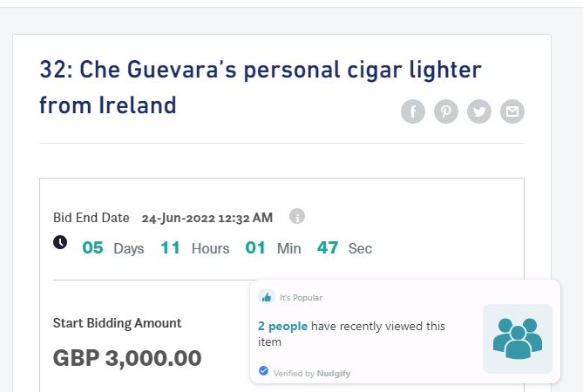Click the Bid End Date label
This screenshot has height=392, width=583.
92,218
